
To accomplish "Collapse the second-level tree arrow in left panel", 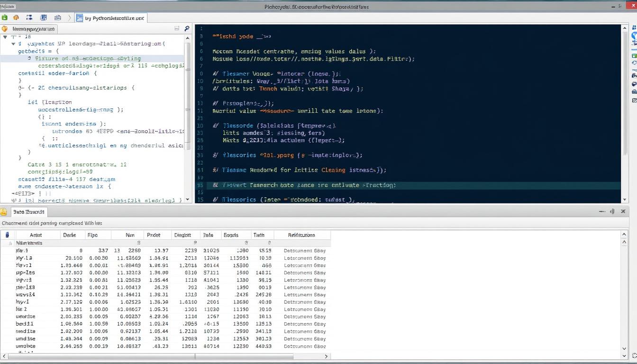I will pyautogui.click(x=13, y=44).
